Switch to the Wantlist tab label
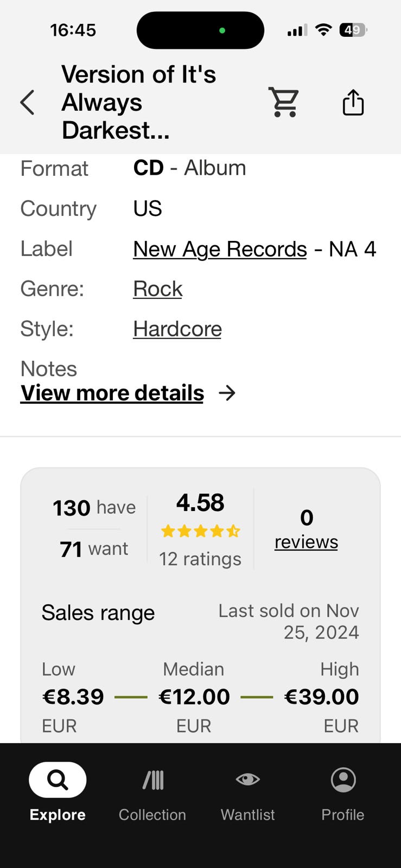This screenshot has height=868, width=401. click(247, 814)
